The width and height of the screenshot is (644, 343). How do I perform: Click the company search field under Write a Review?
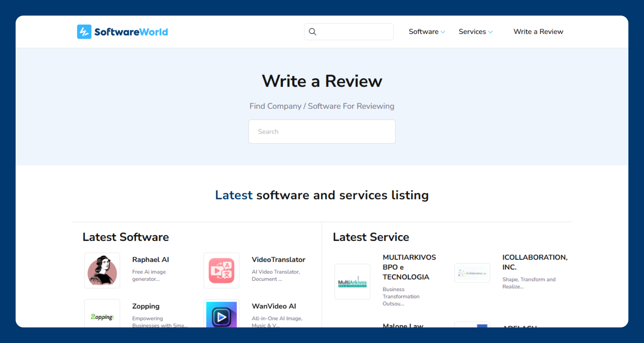click(x=322, y=132)
